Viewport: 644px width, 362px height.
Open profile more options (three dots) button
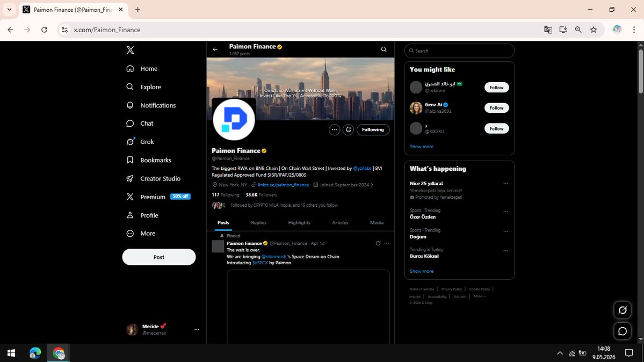334,130
